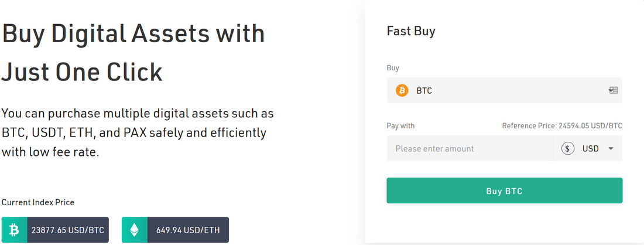
Task: Click the green Ethereum index price icon
Action: (134, 230)
